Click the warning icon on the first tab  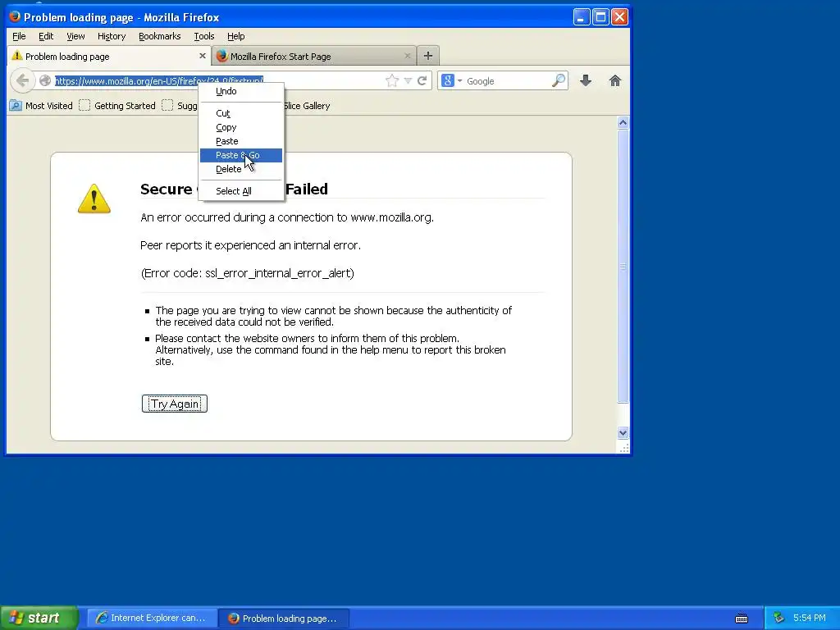coord(17,56)
